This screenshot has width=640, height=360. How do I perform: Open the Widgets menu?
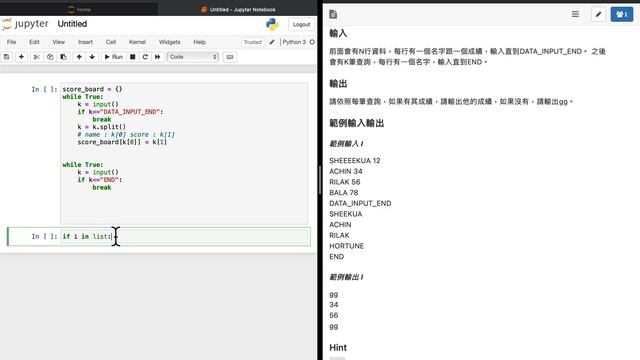coord(169,42)
